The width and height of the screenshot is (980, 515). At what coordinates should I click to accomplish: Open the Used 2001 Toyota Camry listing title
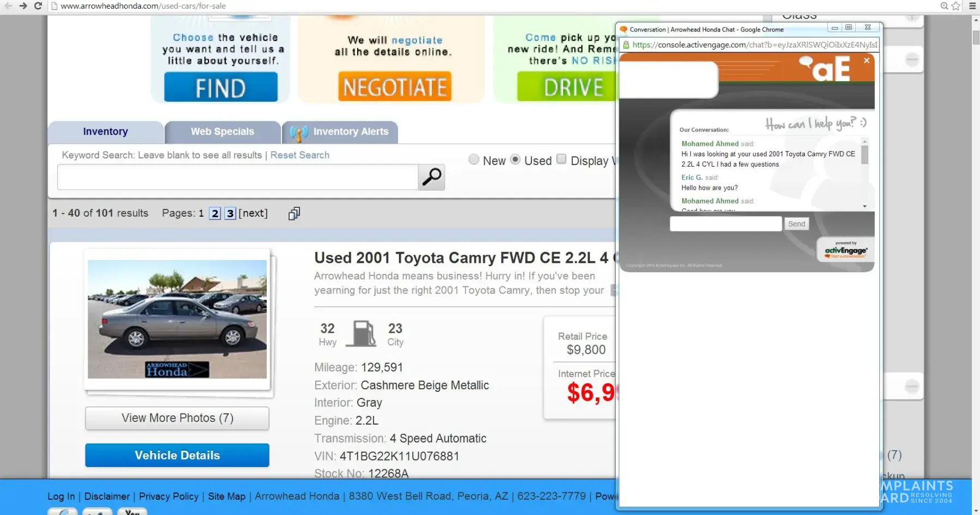point(464,257)
